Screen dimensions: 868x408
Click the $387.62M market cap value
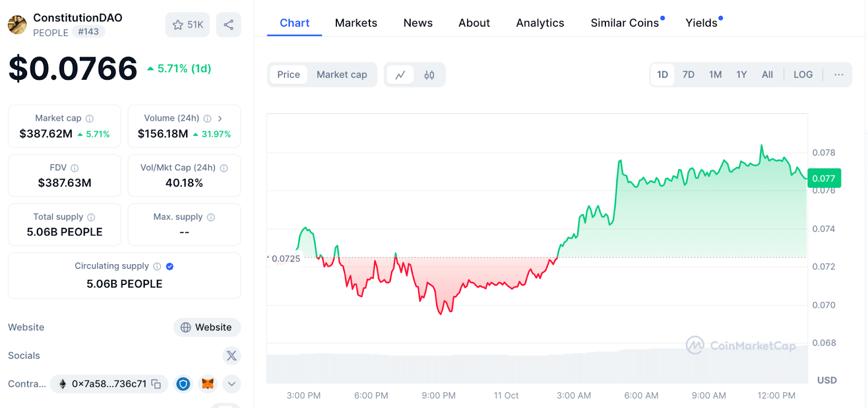click(x=46, y=133)
